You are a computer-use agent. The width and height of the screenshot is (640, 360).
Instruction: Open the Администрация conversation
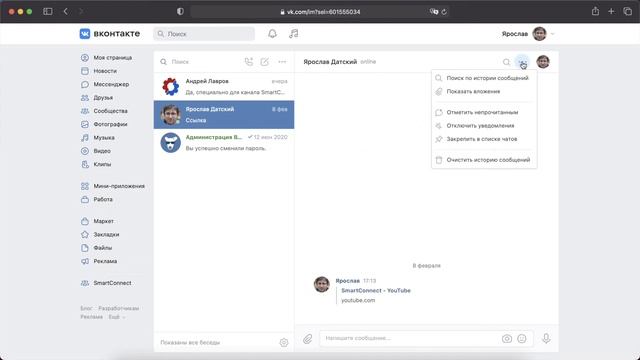(x=224, y=143)
